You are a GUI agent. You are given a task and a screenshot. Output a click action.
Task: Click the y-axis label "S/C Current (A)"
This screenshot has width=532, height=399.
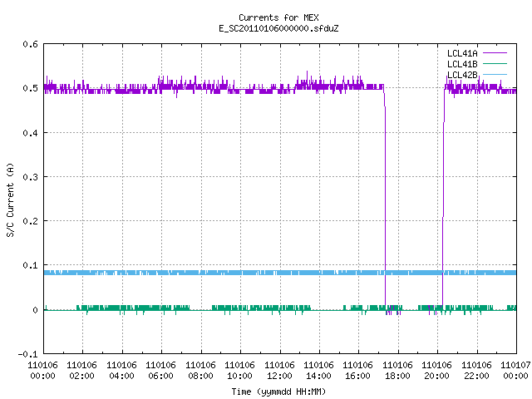tap(11, 199)
